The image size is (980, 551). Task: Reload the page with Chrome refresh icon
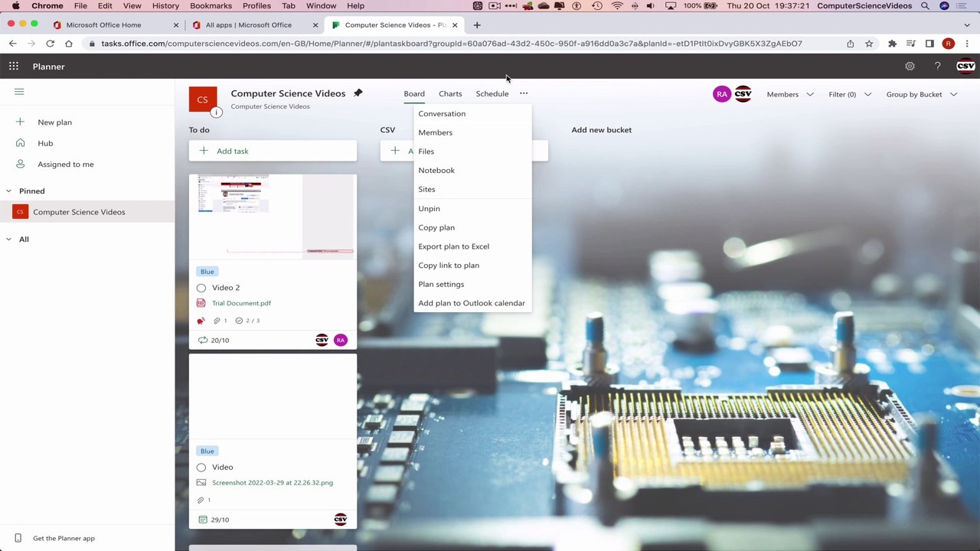(50, 44)
